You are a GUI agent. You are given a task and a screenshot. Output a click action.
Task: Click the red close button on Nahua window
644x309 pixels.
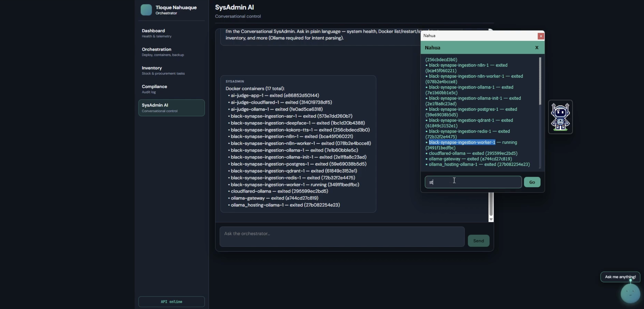point(540,36)
